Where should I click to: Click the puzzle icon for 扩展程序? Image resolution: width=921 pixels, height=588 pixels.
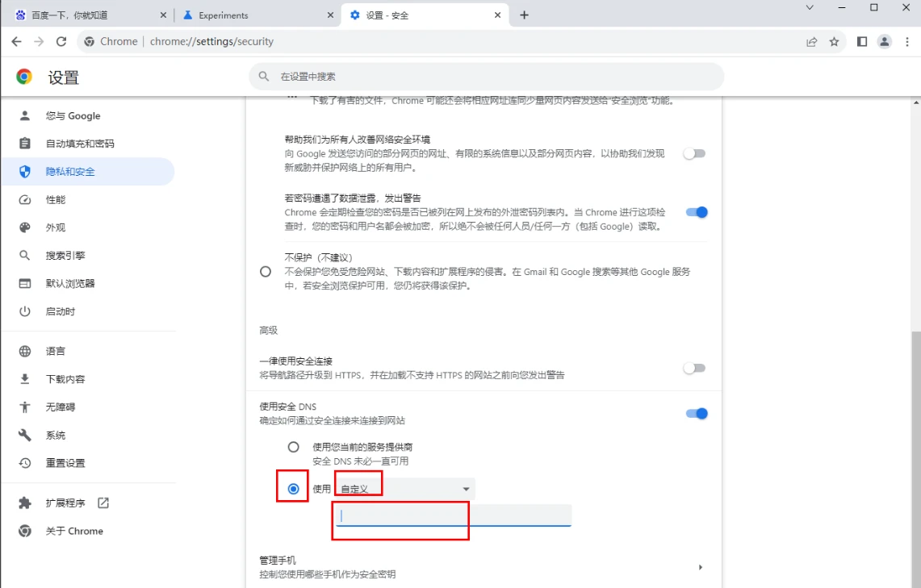25,503
